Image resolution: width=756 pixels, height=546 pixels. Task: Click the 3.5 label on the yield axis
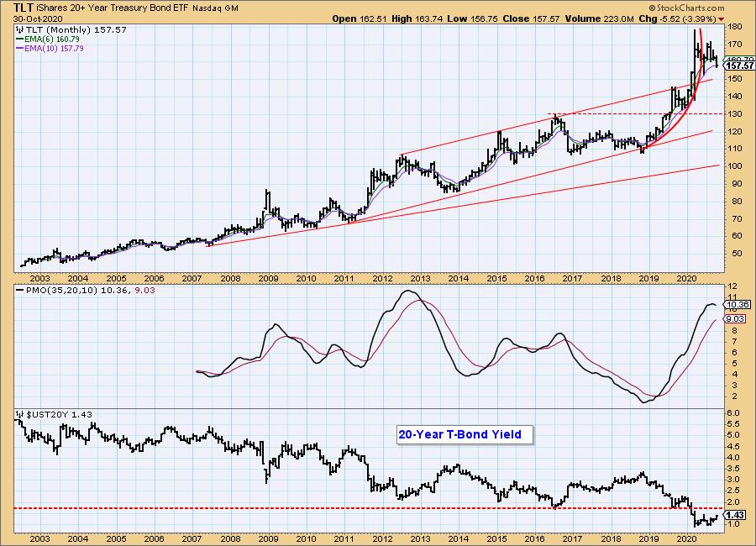[733, 469]
